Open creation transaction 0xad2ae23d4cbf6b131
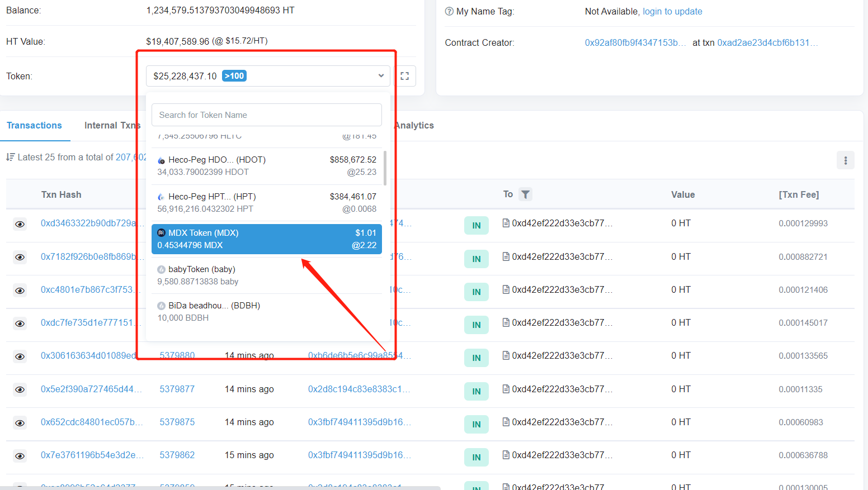 pyautogui.click(x=767, y=42)
